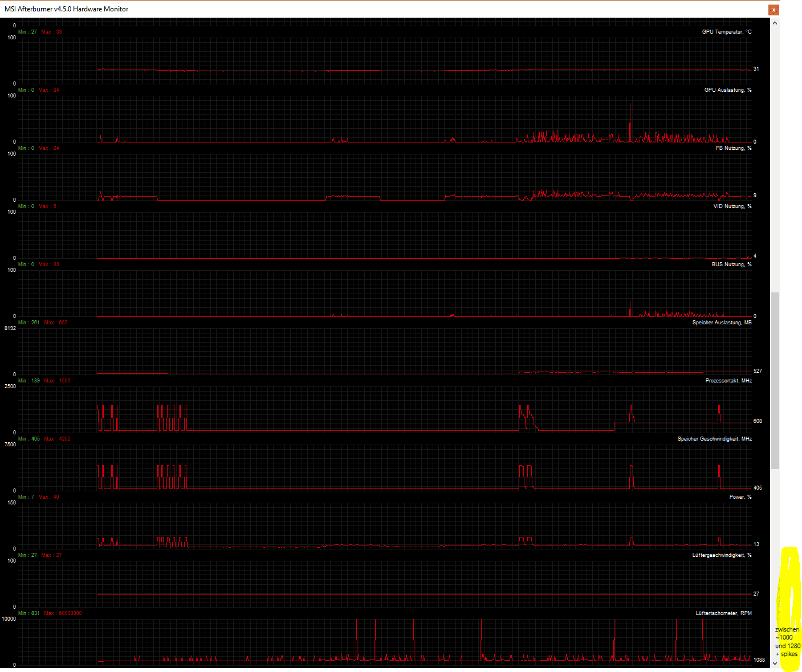Click the Speicher Auslastung, MB label
This screenshot has width=802, height=672.
tap(722, 323)
